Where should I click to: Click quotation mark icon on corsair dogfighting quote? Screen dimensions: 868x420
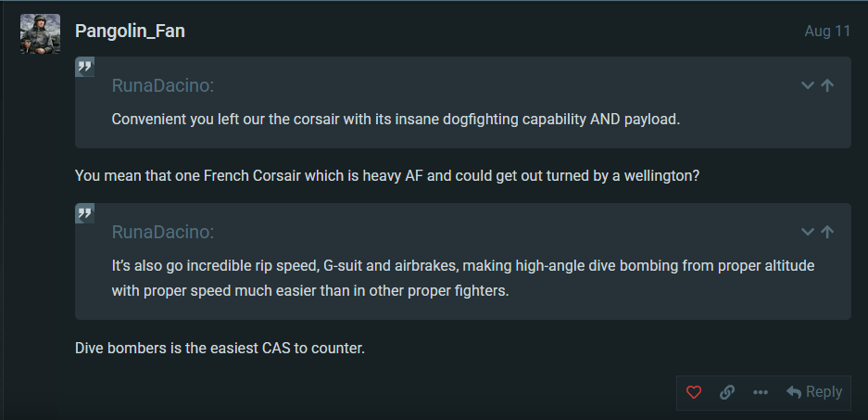click(x=84, y=67)
